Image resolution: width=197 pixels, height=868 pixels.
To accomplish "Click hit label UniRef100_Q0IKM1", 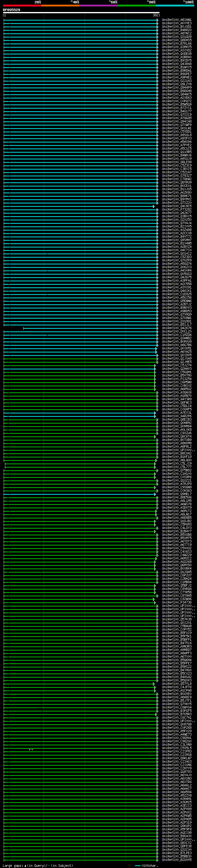I will tap(176, 349).
